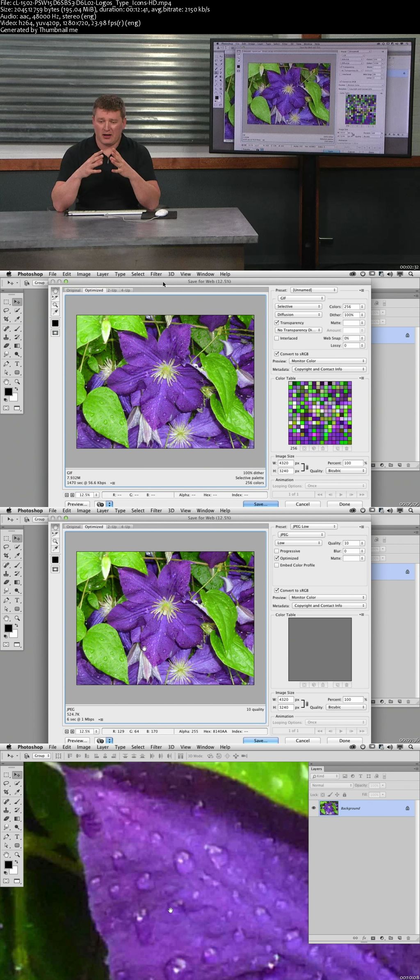Click Create new group folder in Layers panel
This screenshot has width=420, height=980.
pyautogui.click(x=390, y=938)
